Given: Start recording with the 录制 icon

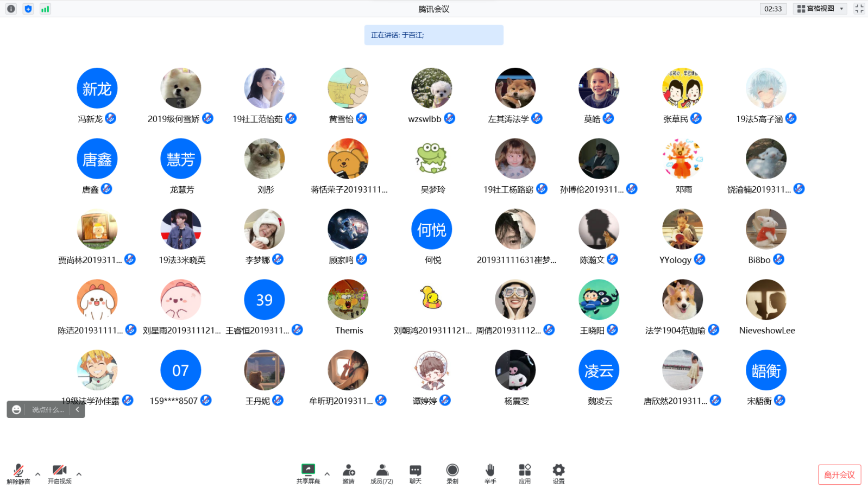Looking at the screenshot, I should pos(452,473).
